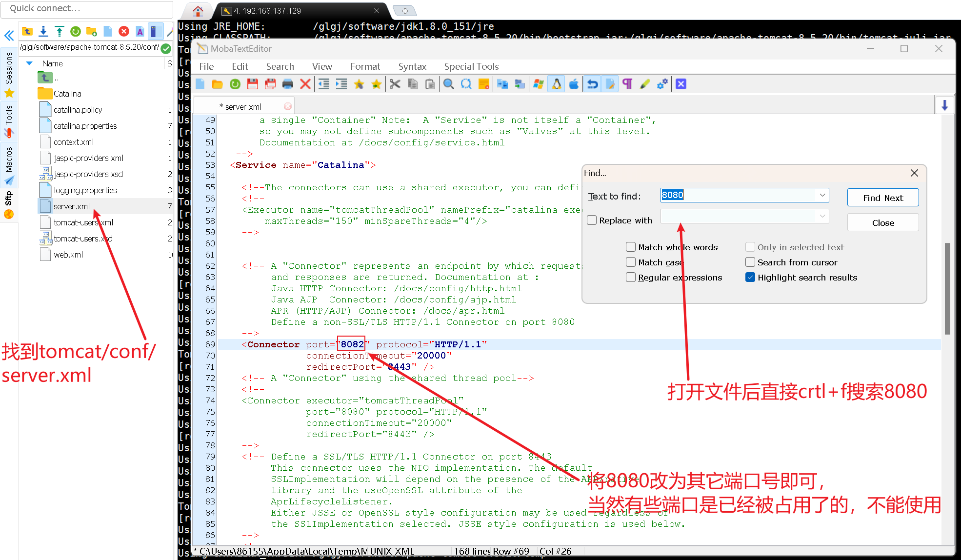Select the Linux penguin line-ending format icon
This screenshot has height=560, width=961.
(556, 84)
